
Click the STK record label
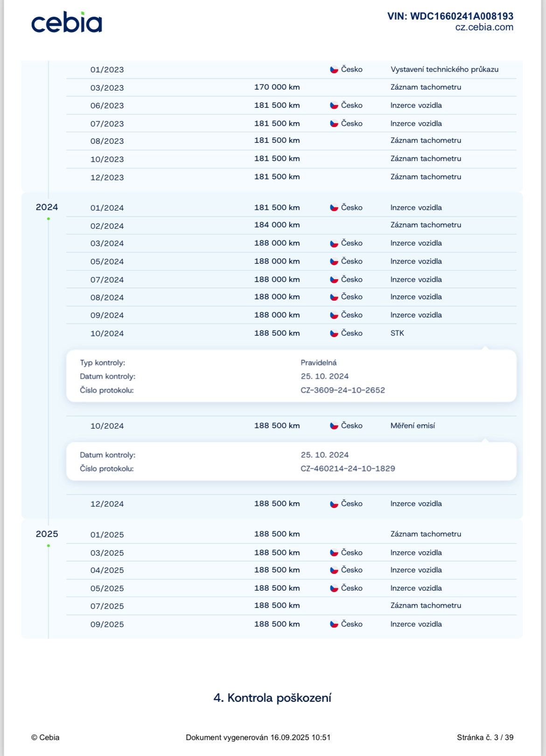[x=397, y=333]
